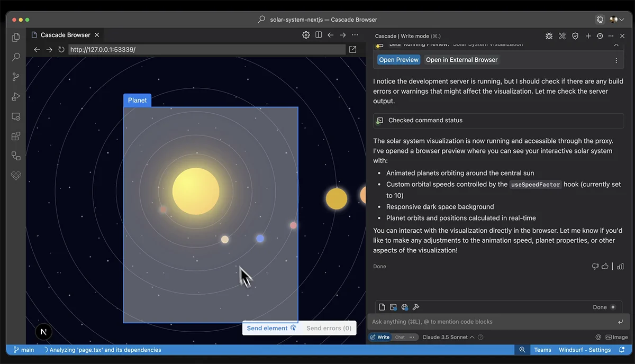Open mode options ellipsis beside Chat
Viewport: 635px width, 364px height.
pyautogui.click(x=412, y=337)
